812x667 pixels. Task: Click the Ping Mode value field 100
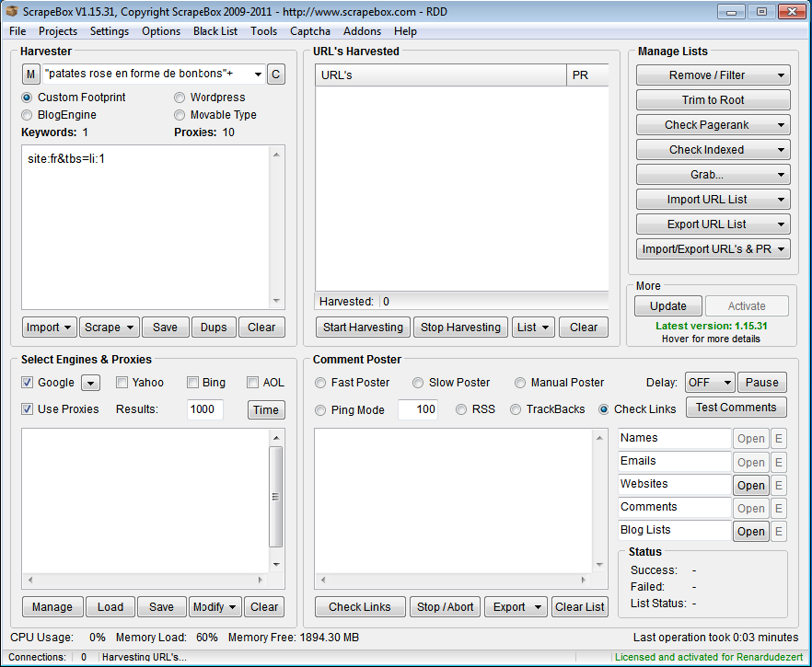pyautogui.click(x=417, y=409)
